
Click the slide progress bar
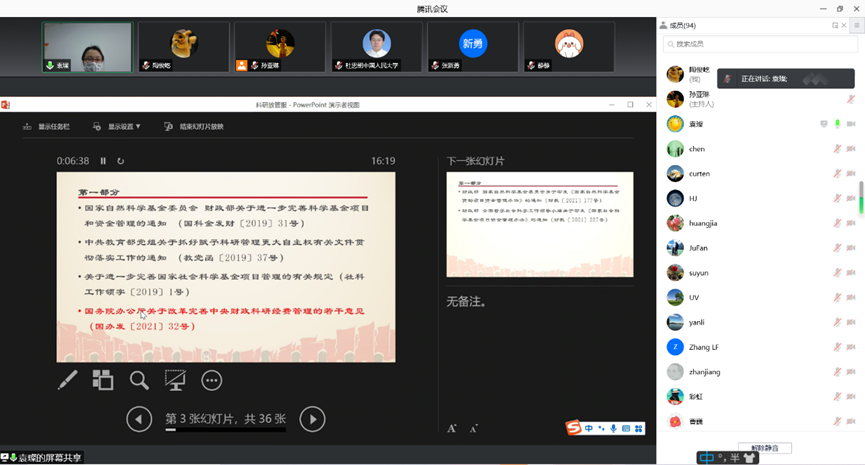225,431
